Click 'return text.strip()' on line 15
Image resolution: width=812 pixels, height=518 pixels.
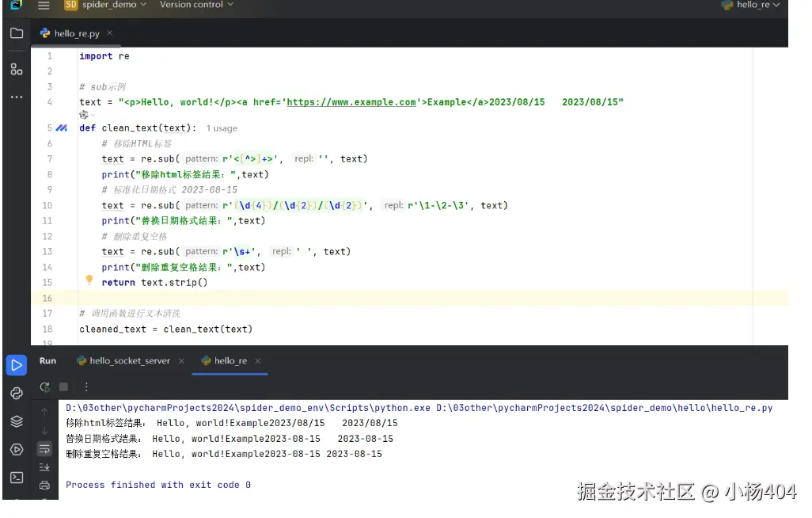point(154,283)
